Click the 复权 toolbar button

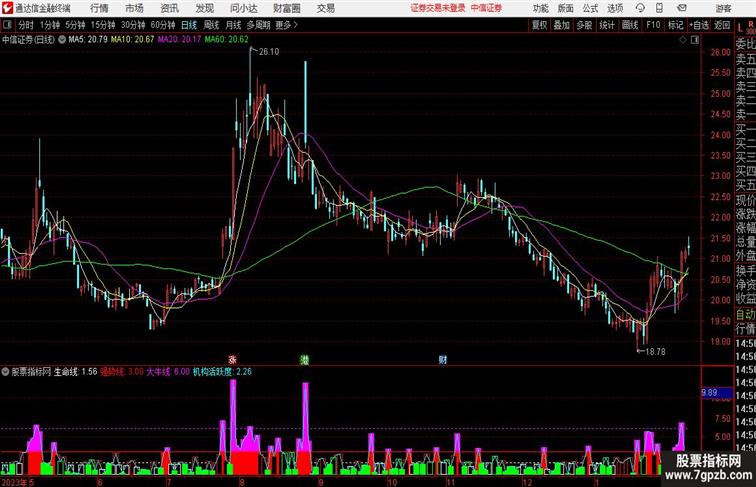pyautogui.click(x=540, y=25)
